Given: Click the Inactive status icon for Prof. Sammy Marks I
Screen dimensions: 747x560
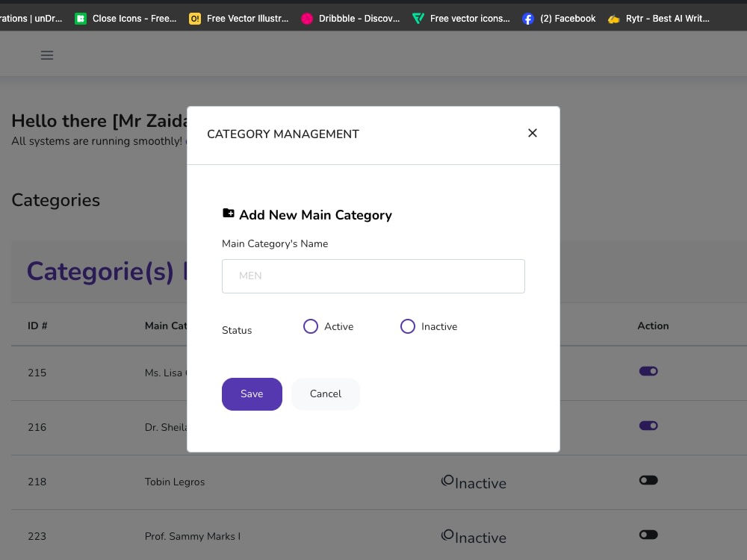Looking at the screenshot, I should (x=447, y=535).
